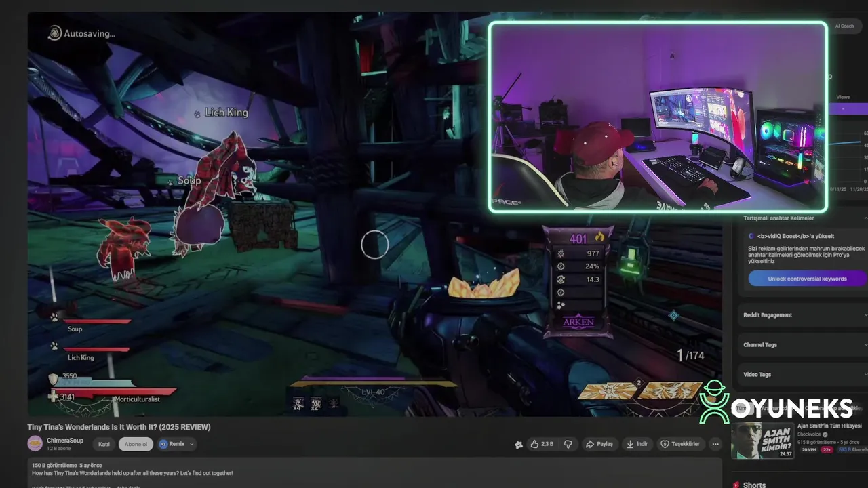Click the dislike thumbs-down icon
Image resolution: width=868 pixels, height=488 pixels.
[568, 444]
